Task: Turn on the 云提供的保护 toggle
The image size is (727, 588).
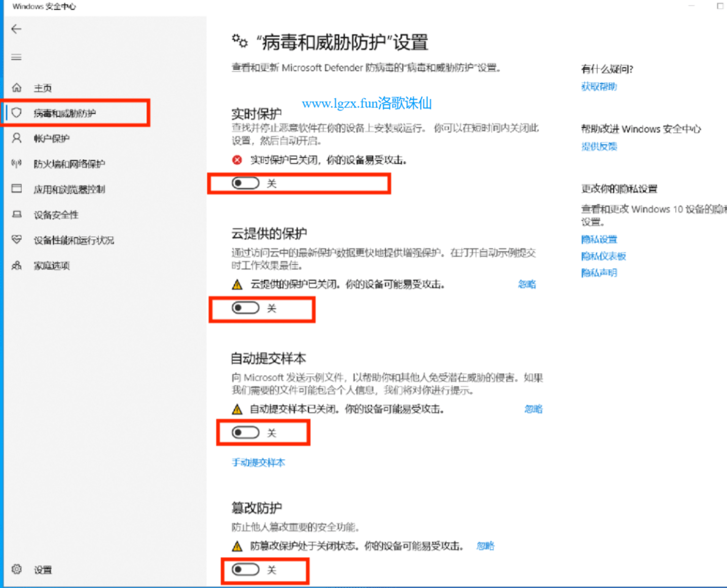Action: [x=245, y=308]
